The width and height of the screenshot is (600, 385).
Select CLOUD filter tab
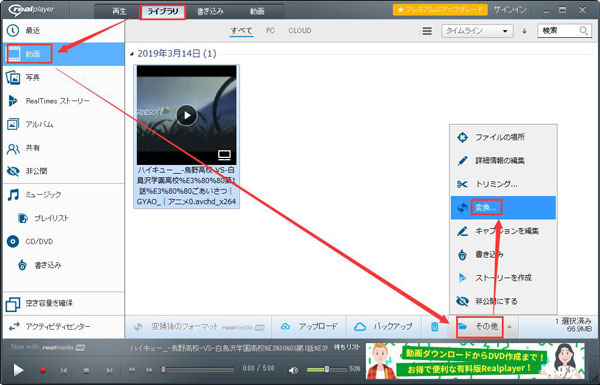coord(300,31)
